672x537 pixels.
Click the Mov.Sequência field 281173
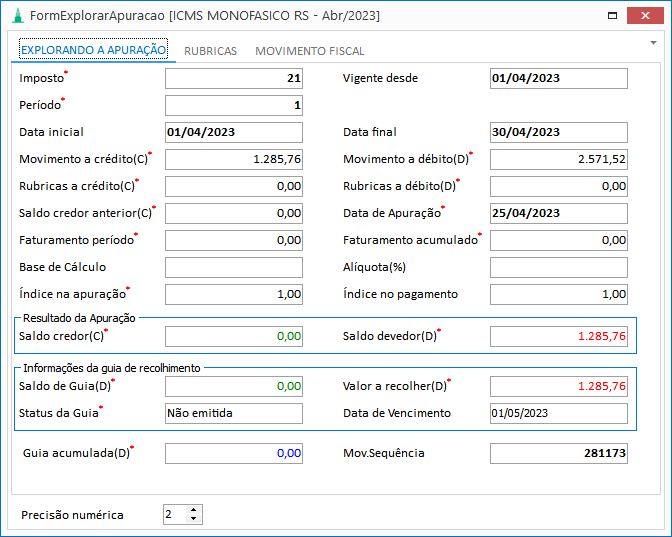pos(558,453)
